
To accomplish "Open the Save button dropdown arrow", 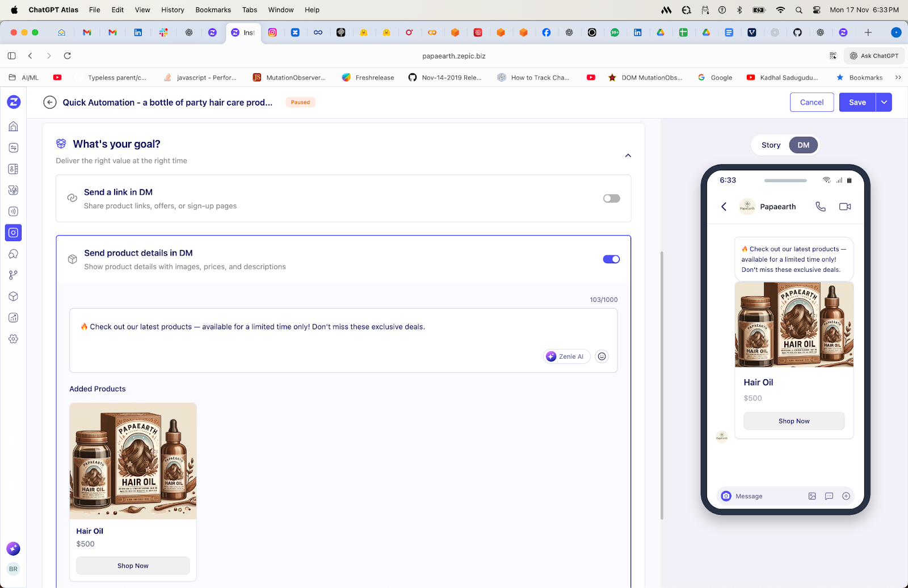I will [x=884, y=102].
